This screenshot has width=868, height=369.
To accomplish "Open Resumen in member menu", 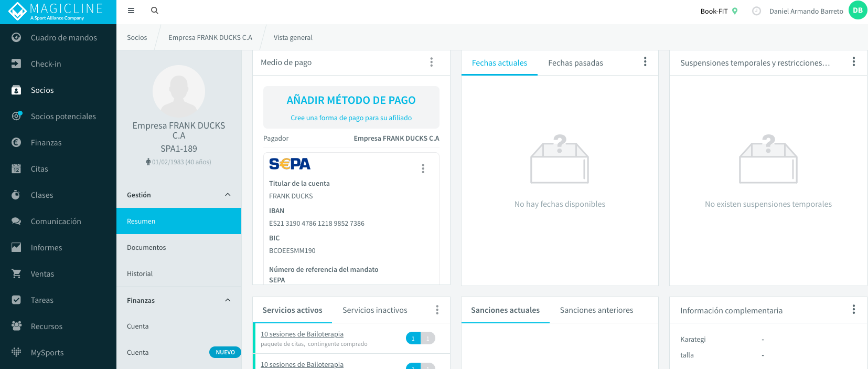I will (179, 221).
